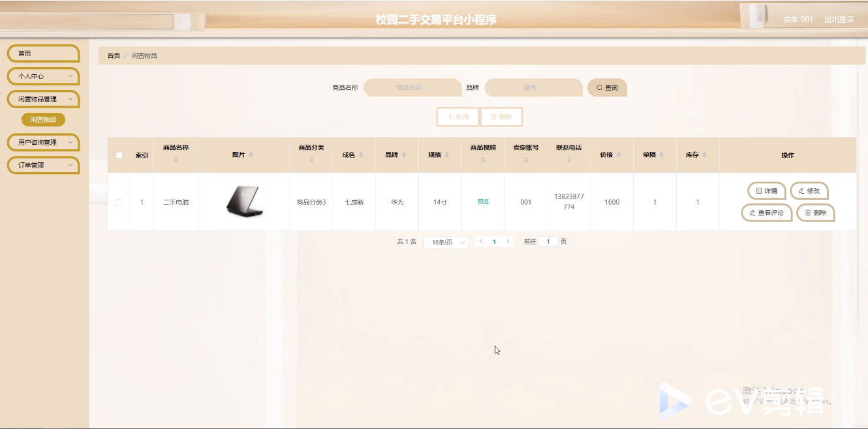868x429 pixels.
Task: Select 用户咨询管理 in the sidebar
Action: click(x=42, y=142)
